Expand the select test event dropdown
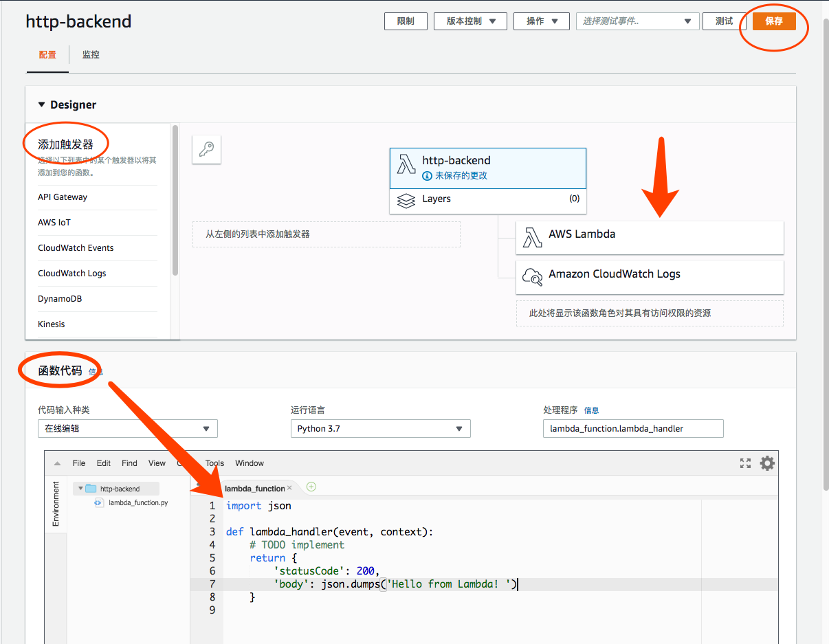 (x=638, y=21)
